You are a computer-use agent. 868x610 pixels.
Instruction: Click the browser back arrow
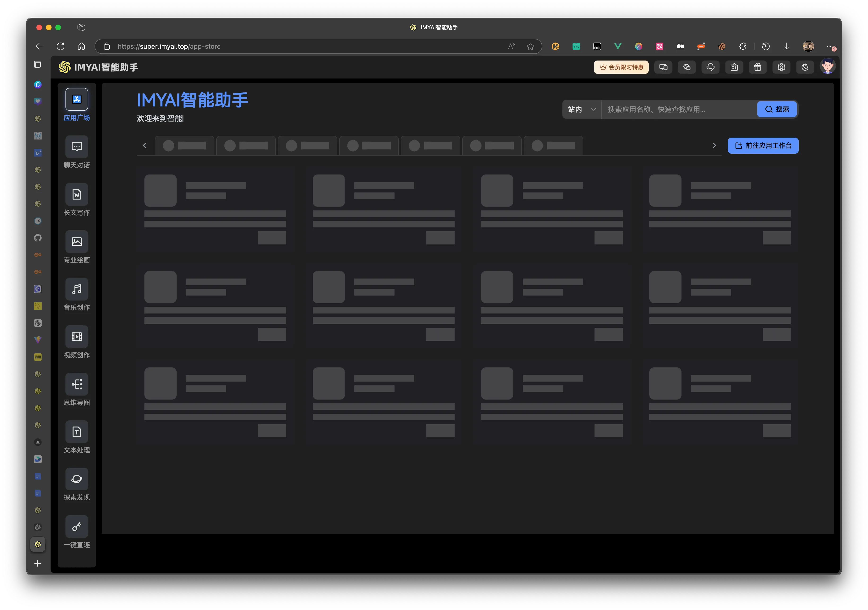click(40, 46)
